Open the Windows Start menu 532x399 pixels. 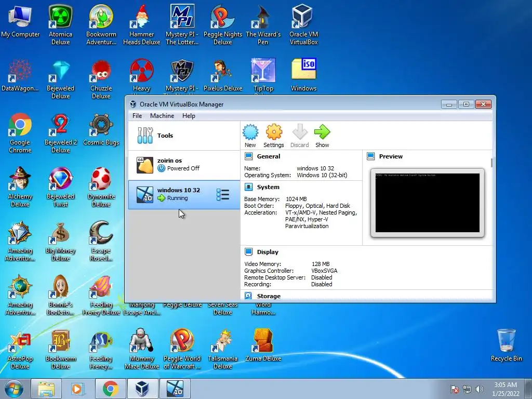point(14,389)
